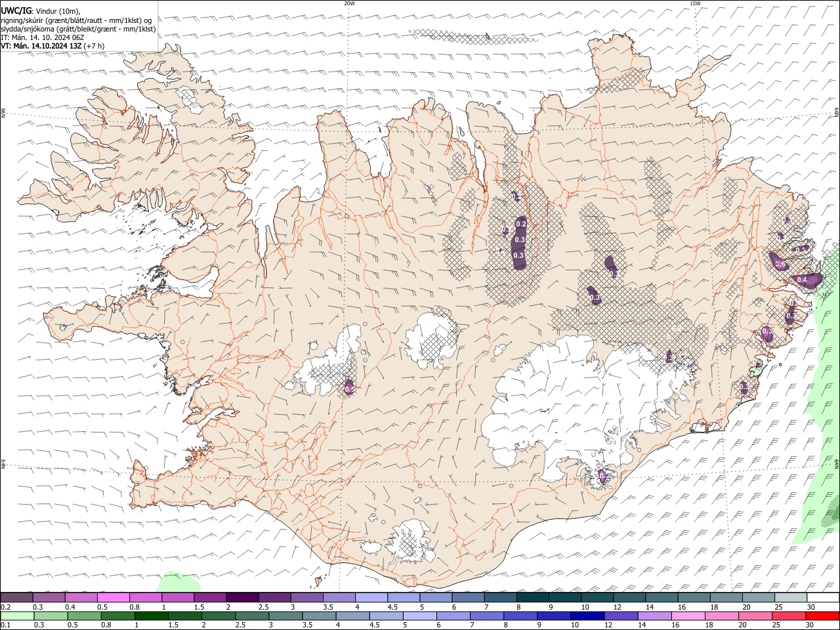This screenshot has height=630, width=840.
Task: Pick the bottom-row pink swatch above 20
Action: tap(754, 616)
